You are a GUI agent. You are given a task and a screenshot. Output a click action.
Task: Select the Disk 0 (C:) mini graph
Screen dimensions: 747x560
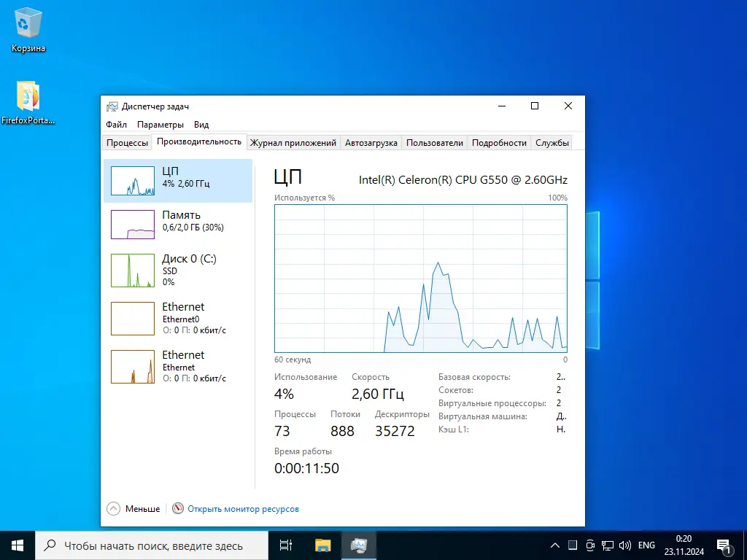pyautogui.click(x=133, y=271)
